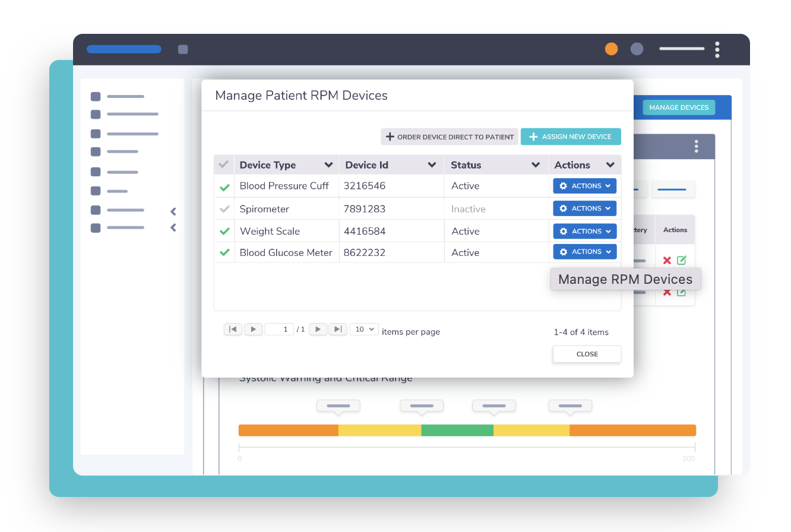Screen dimensions: 791x532
Task: Go to next page arrow in pager
Action: [318, 329]
